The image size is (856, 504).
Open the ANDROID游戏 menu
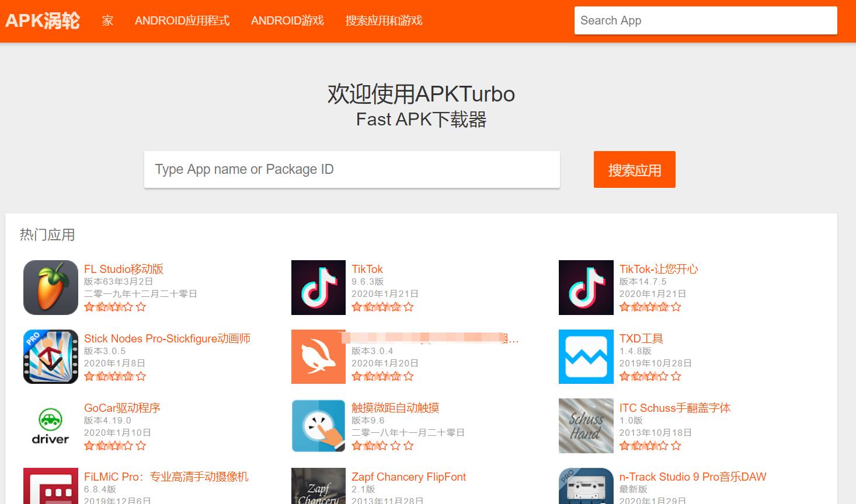[287, 20]
